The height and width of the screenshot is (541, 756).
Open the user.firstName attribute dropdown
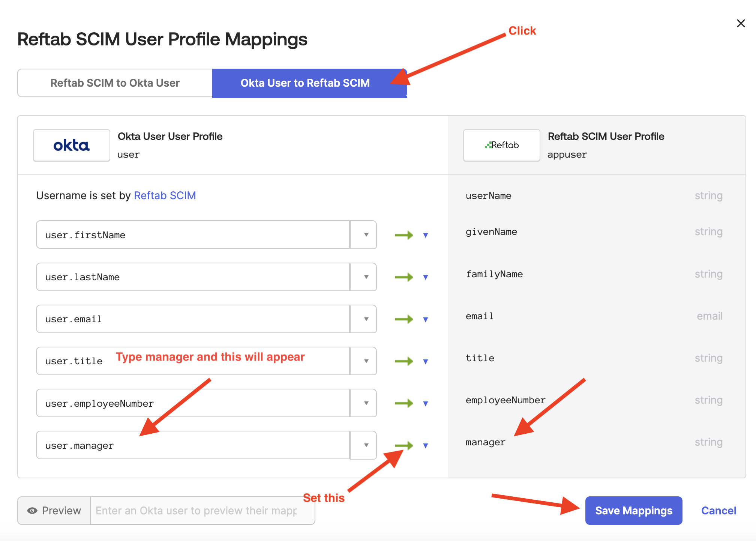point(363,235)
